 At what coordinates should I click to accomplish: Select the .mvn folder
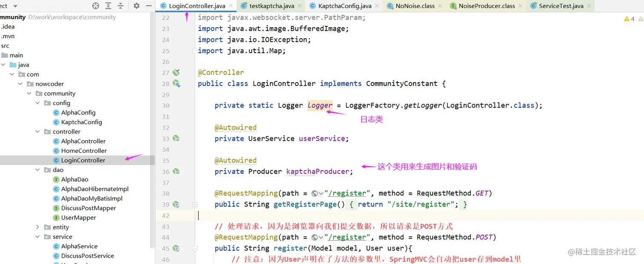(8, 36)
